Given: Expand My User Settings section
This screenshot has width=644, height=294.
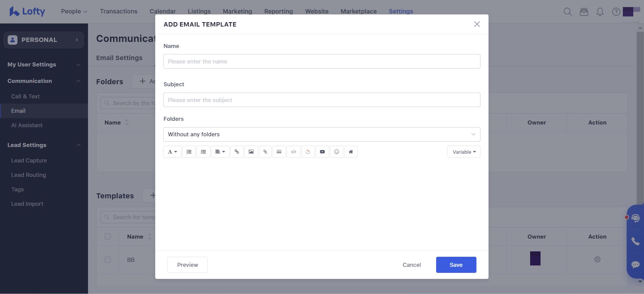Looking at the screenshot, I should [44, 64].
